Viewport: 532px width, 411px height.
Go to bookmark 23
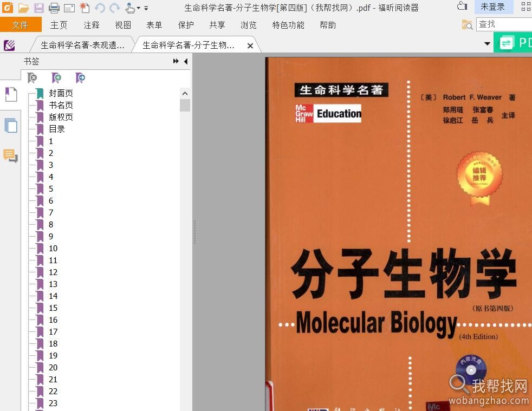[53, 403]
